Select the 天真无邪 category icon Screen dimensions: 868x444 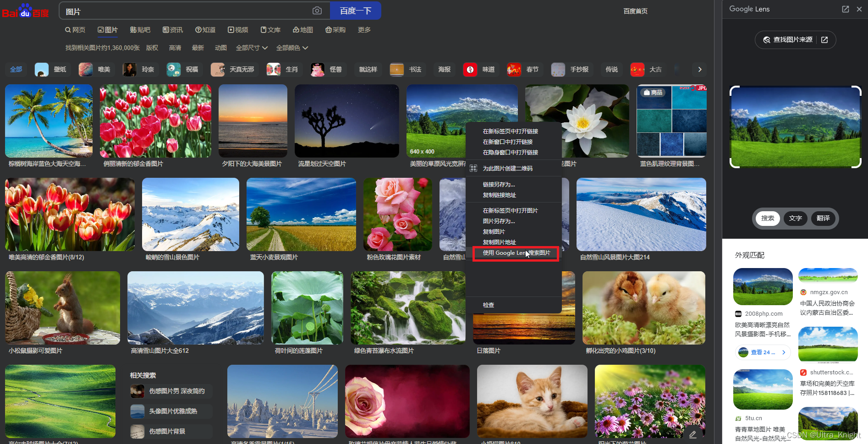click(x=218, y=70)
